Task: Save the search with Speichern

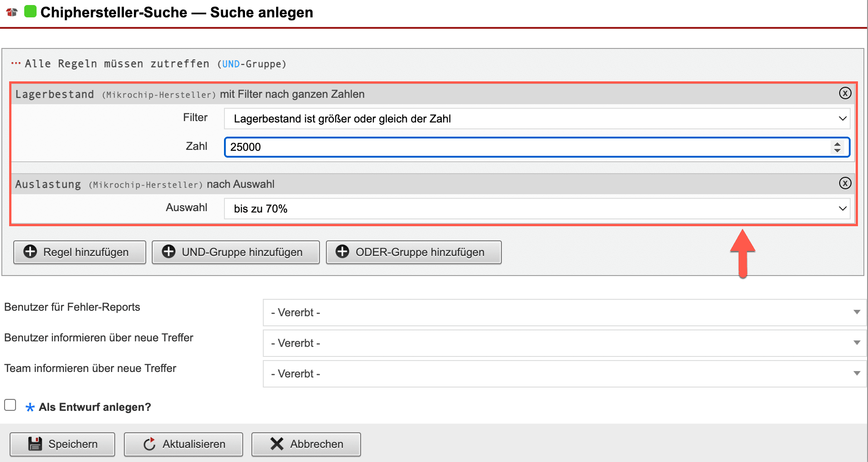Action: 63,444
